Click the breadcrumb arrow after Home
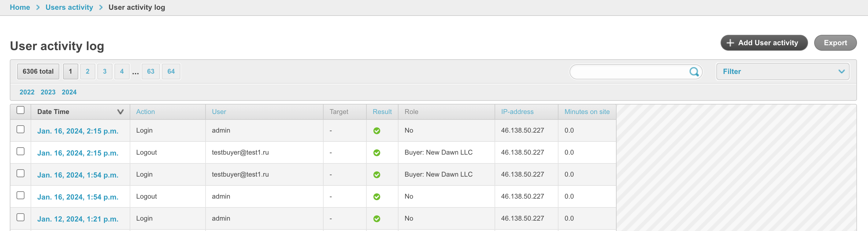This screenshot has width=868, height=231. tap(38, 7)
